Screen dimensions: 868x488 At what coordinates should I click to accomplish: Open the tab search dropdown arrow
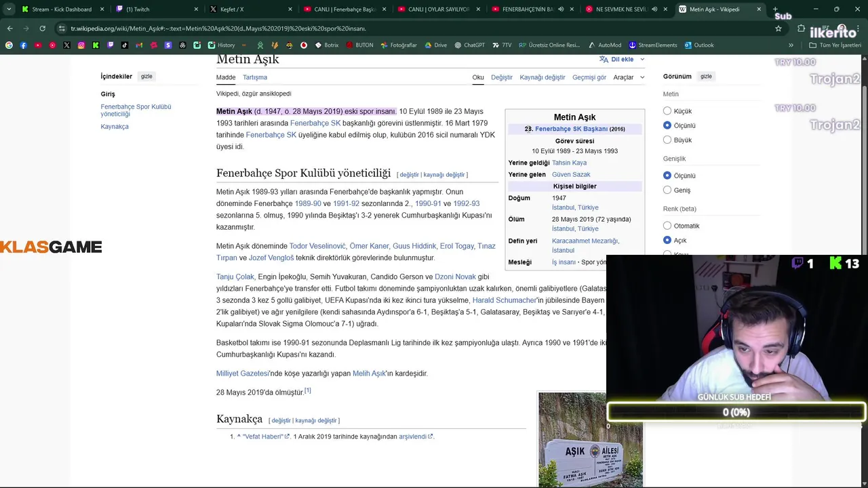(x=9, y=9)
